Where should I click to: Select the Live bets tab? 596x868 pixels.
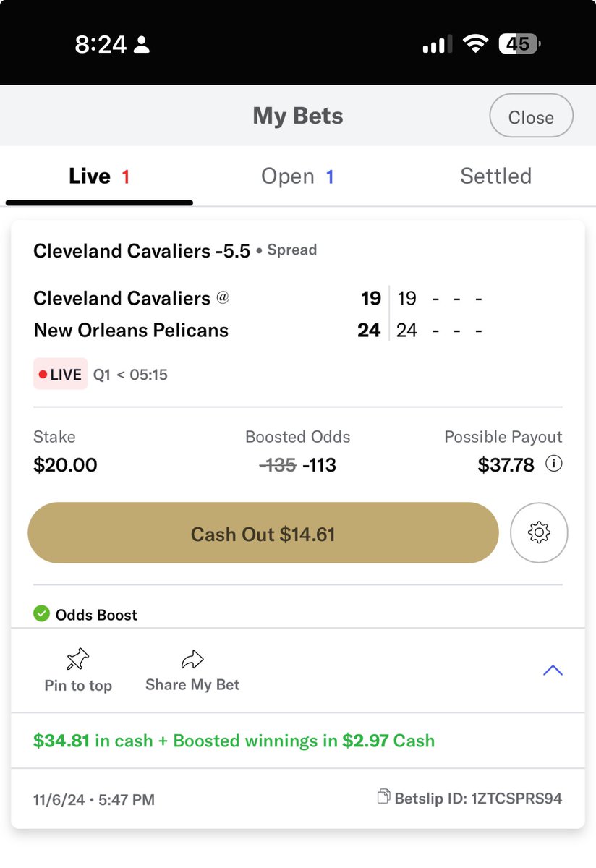pyautogui.click(x=99, y=176)
